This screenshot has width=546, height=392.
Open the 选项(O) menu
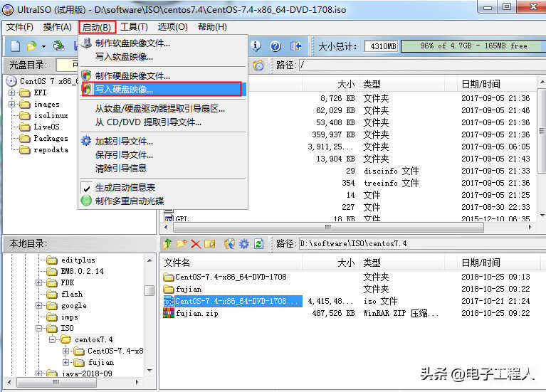click(172, 27)
